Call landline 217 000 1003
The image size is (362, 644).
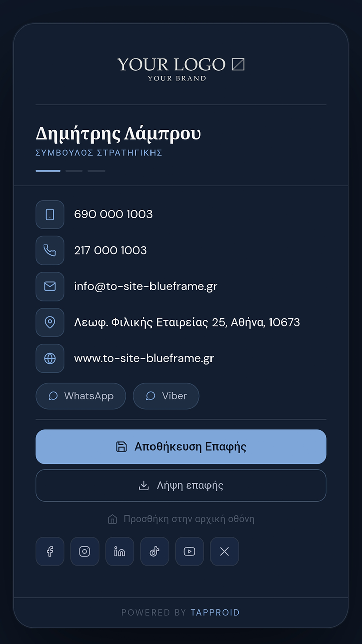(x=111, y=250)
